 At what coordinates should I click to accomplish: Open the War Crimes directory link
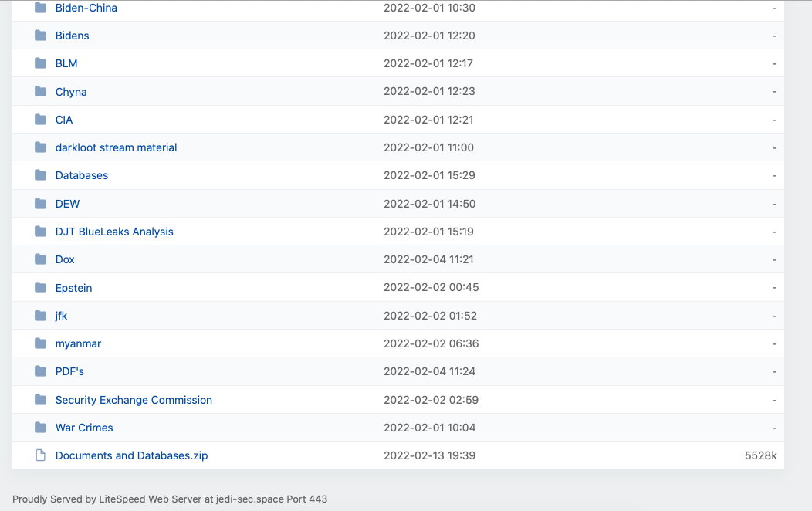click(x=84, y=428)
